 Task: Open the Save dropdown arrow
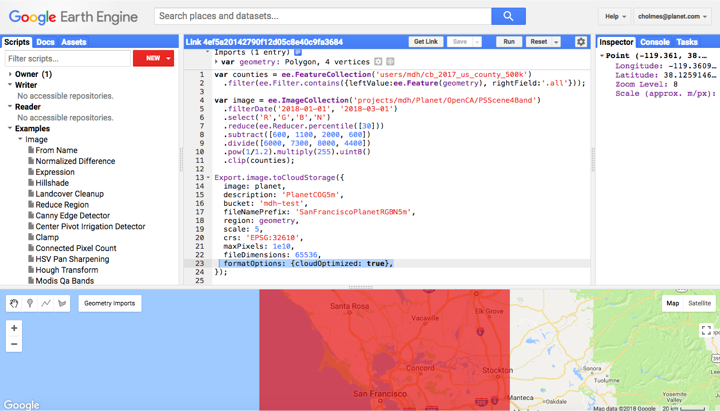tap(477, 42)
